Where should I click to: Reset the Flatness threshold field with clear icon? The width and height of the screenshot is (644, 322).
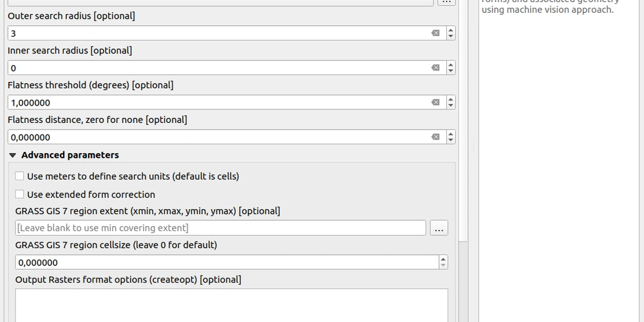435,102
